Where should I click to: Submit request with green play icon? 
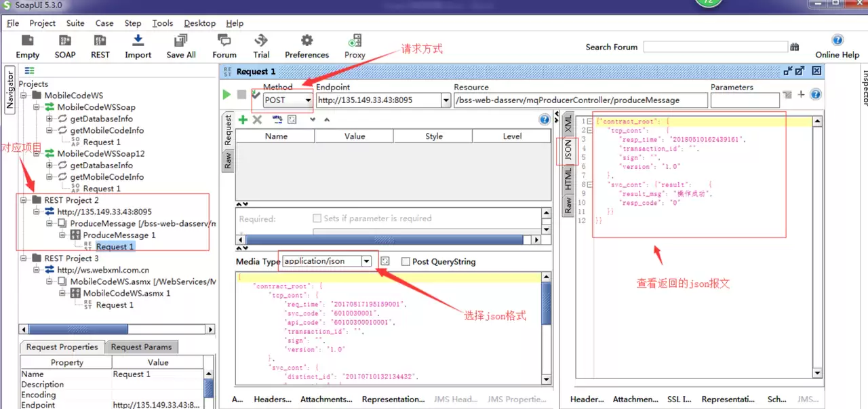[x=227, y=95]
